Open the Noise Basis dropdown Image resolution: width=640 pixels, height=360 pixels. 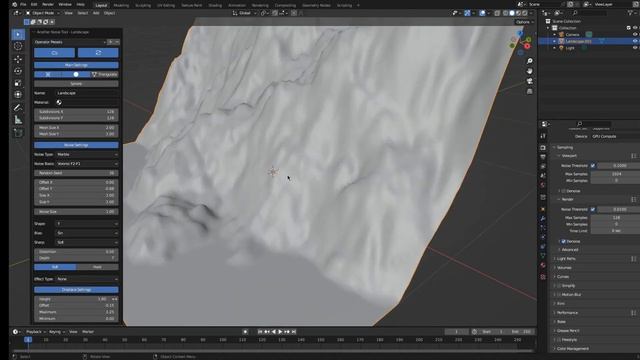87,164
